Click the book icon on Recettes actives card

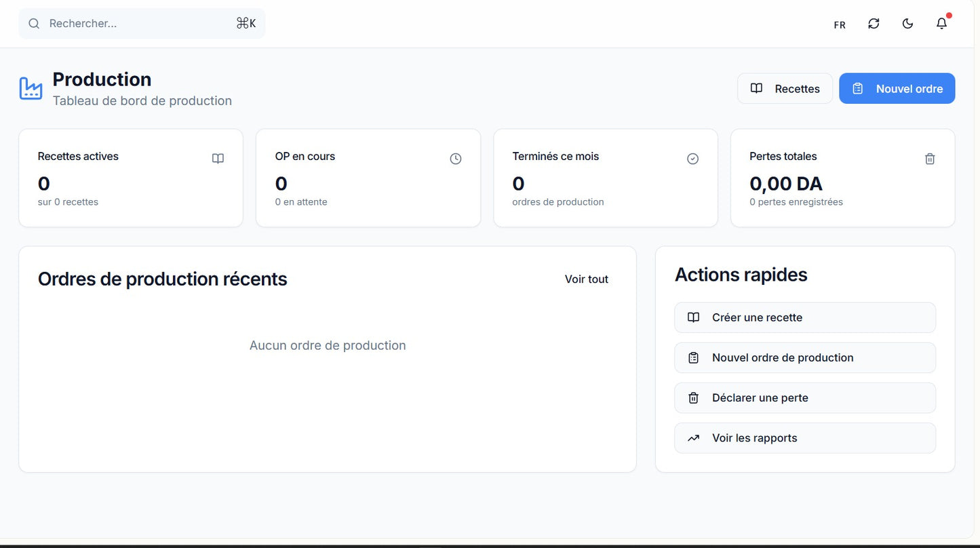[x=218, y=159]
